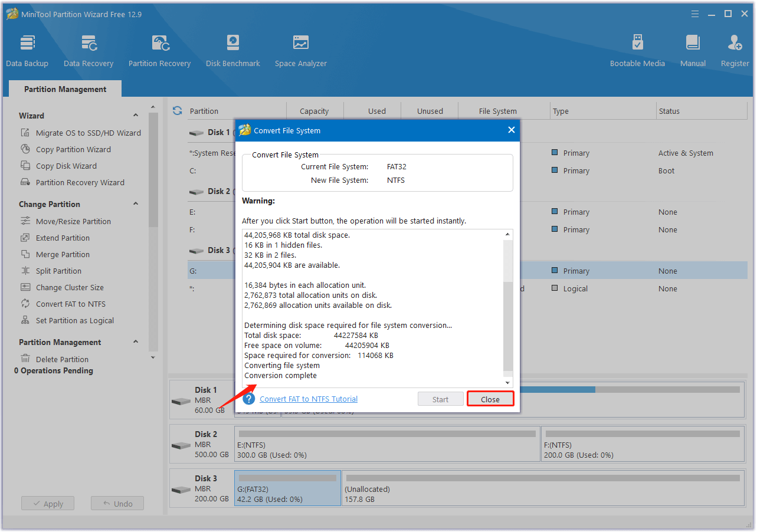Launch Migrate OS to SSD/HD Wizard

pos(81,133)
